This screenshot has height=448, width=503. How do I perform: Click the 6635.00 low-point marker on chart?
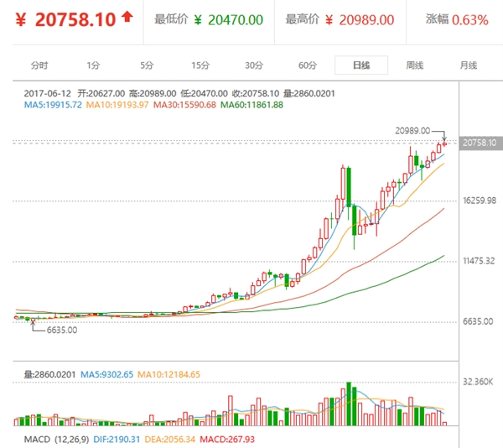tap(61, 331)
